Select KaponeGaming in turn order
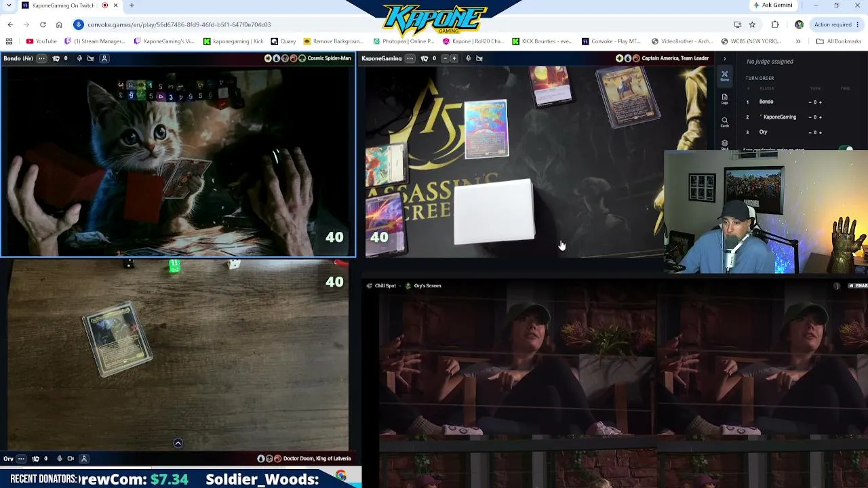This screenshot has width=868, height=488. coord(779,117)
